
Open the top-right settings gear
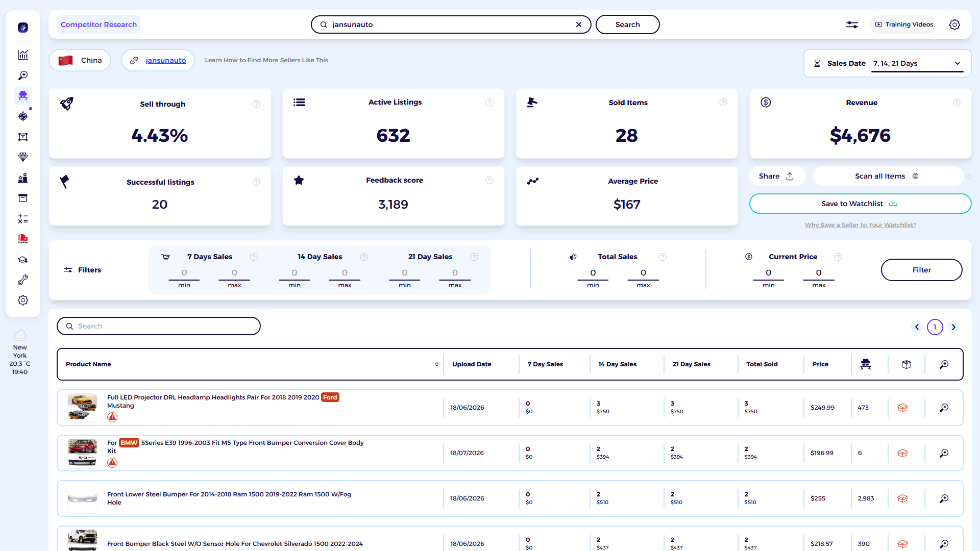[954, 24]
